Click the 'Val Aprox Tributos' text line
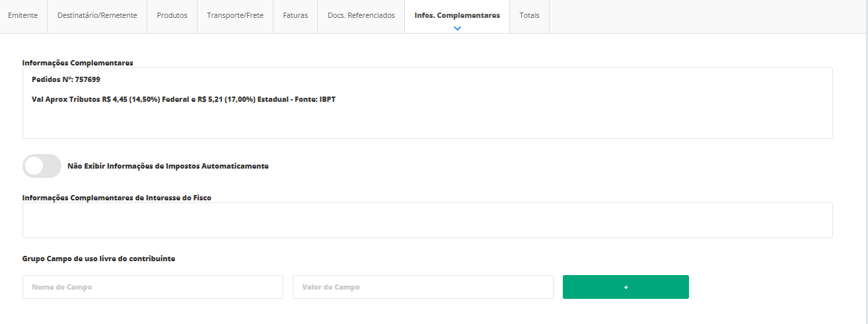 click(184, 99)
